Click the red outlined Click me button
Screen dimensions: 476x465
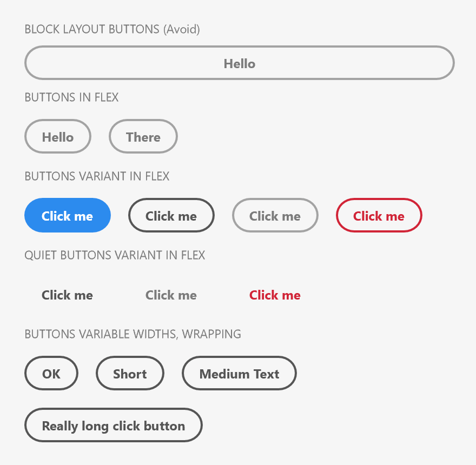[x=379, y=215]
